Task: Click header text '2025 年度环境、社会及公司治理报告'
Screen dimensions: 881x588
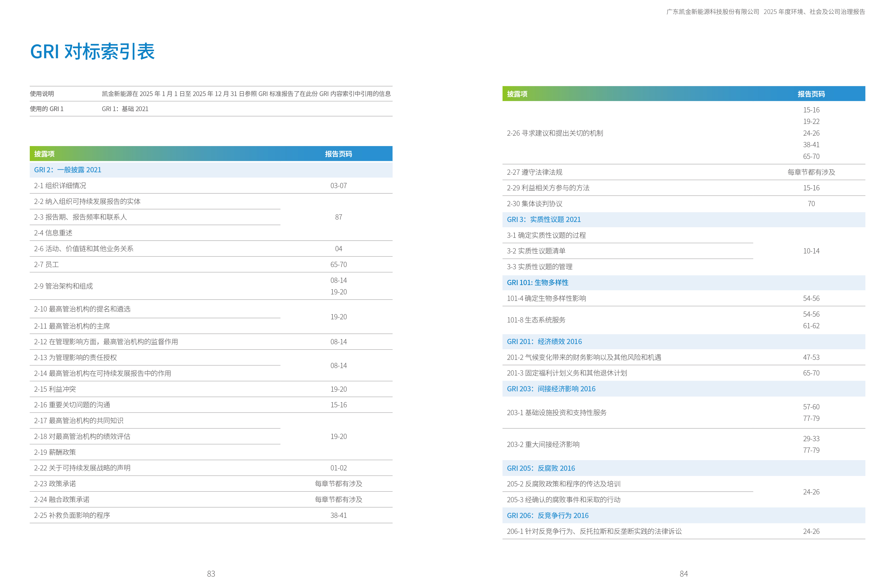Action: point(814,12)
